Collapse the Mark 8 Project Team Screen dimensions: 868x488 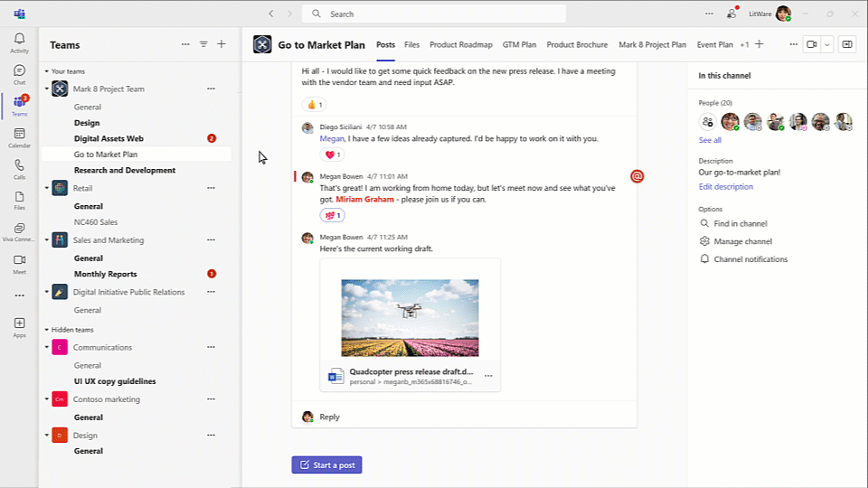47,89
